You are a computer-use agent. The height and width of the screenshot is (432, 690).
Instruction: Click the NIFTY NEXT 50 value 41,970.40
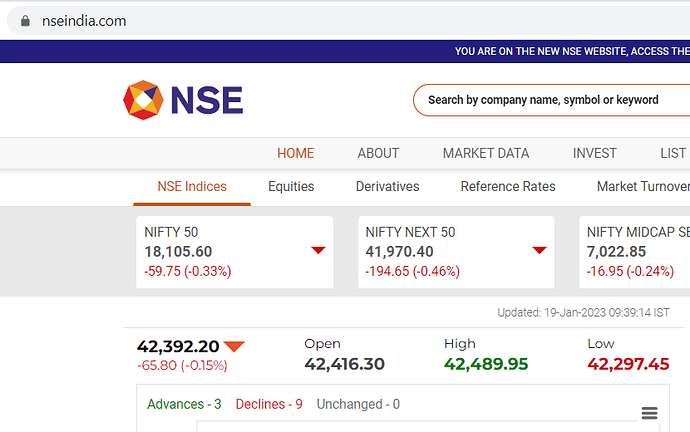[400, 252]
